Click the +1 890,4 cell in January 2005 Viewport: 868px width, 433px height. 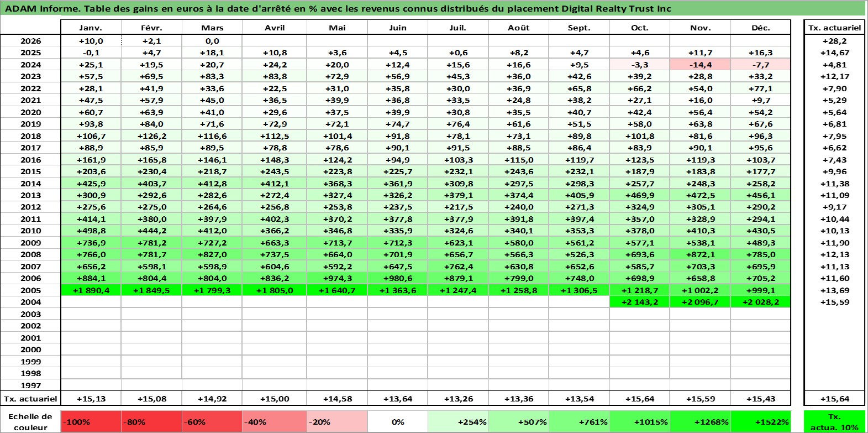click(91, 290)
